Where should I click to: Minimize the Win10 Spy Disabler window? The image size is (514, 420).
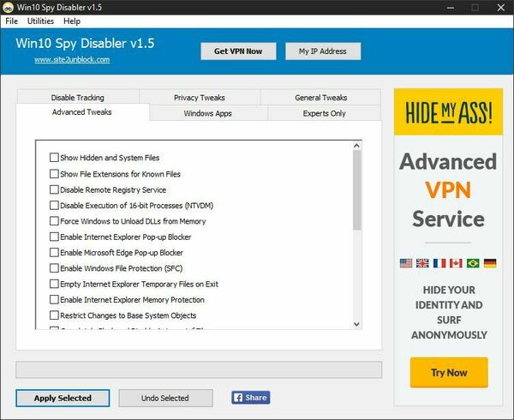pyautogui.click(x=451, y=7)
